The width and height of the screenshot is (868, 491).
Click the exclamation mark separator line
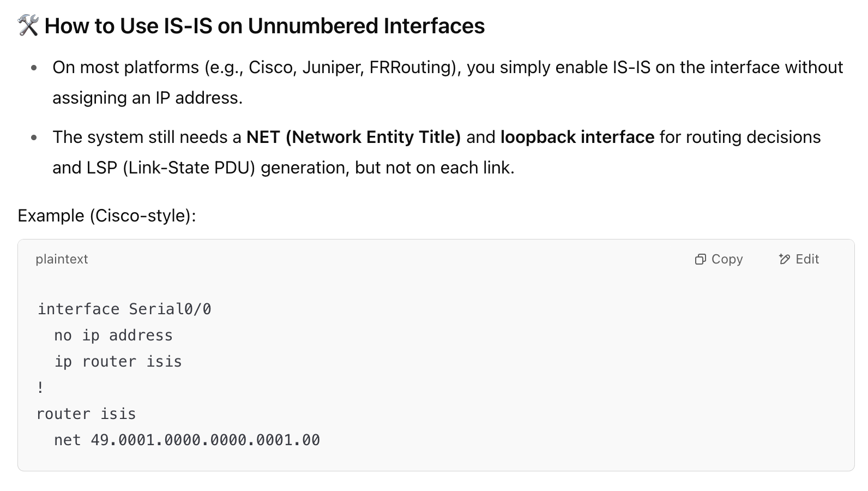[40, 388]
